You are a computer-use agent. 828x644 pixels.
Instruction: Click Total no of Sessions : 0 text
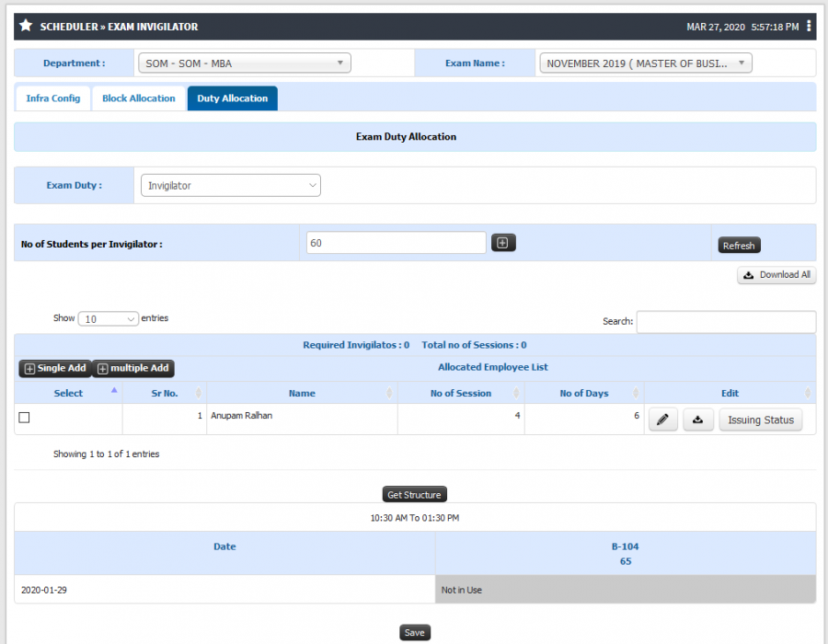(x=474, y=345)
